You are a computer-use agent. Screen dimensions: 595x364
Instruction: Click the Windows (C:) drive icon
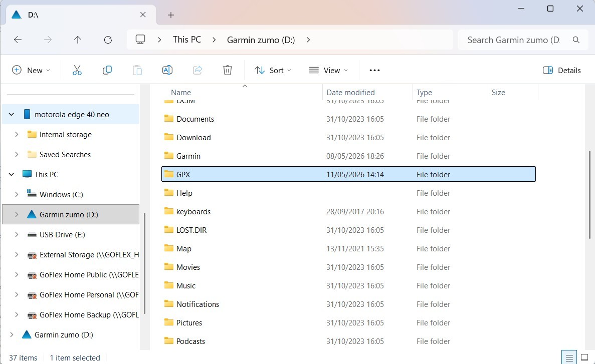pos(32,194)
